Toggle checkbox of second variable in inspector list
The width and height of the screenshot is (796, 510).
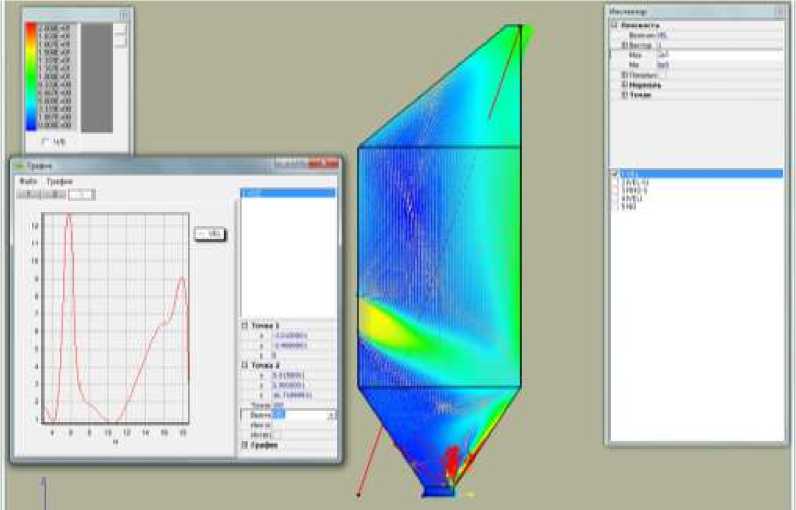coord(615,182)
